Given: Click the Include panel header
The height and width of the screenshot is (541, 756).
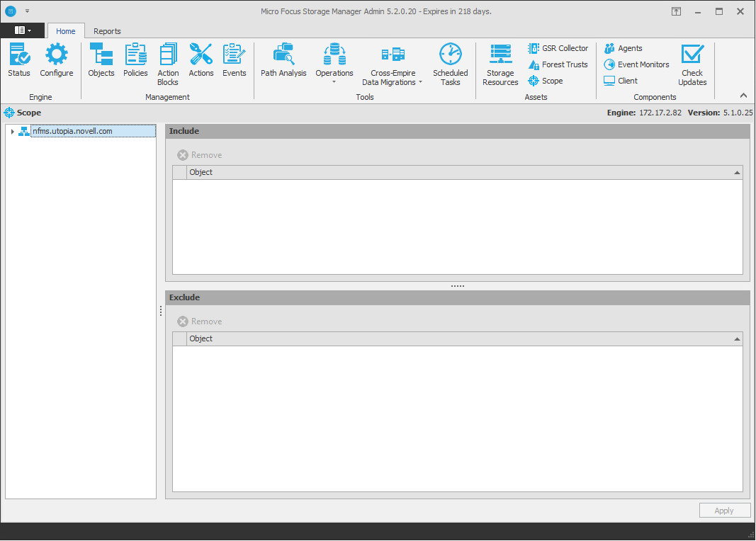Looking at the screenshot, I should (458, 131).
